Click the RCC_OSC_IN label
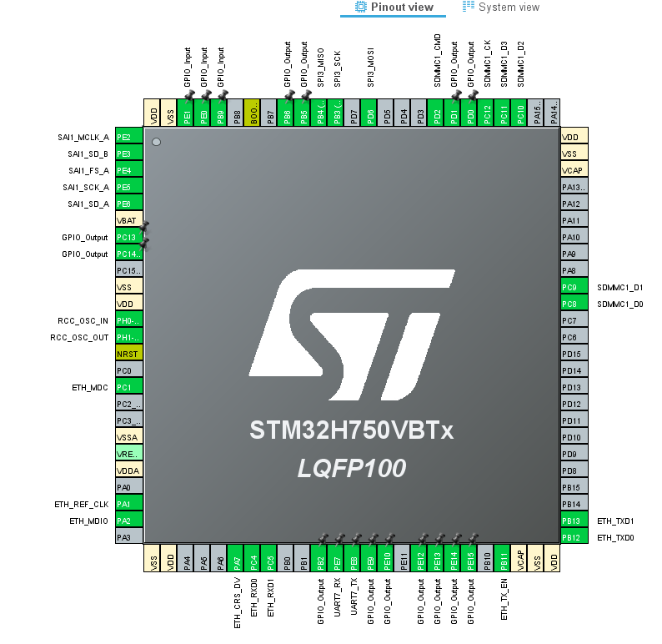 click(83, 321)
